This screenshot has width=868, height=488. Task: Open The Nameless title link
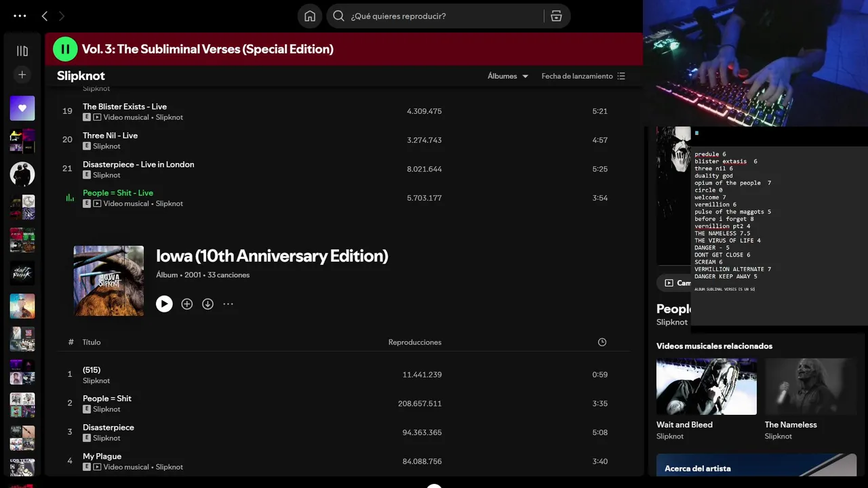[x=791, y=425]
